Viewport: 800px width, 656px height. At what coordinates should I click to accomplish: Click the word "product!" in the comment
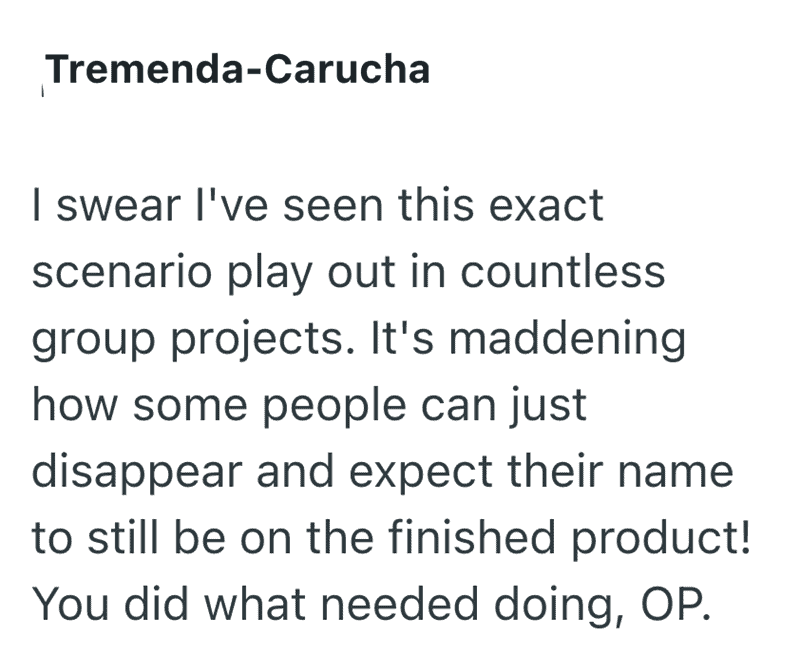click(661, 539)
